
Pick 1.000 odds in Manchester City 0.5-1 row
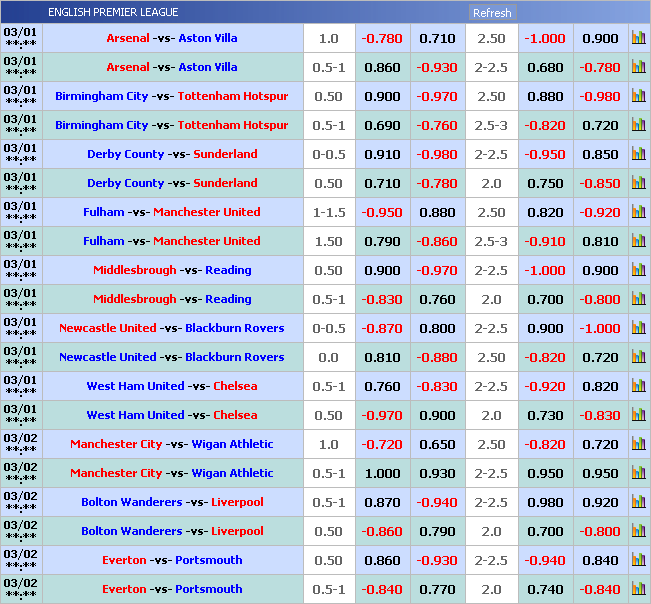tap(382, 474)
